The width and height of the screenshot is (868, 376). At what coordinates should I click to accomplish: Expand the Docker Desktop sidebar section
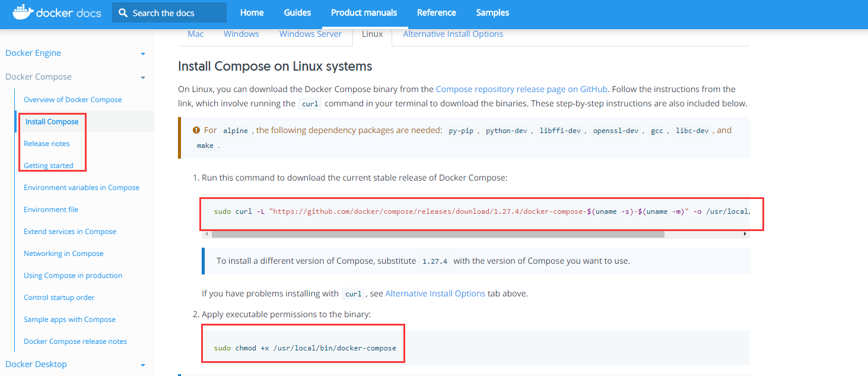[x=143, y=365]
